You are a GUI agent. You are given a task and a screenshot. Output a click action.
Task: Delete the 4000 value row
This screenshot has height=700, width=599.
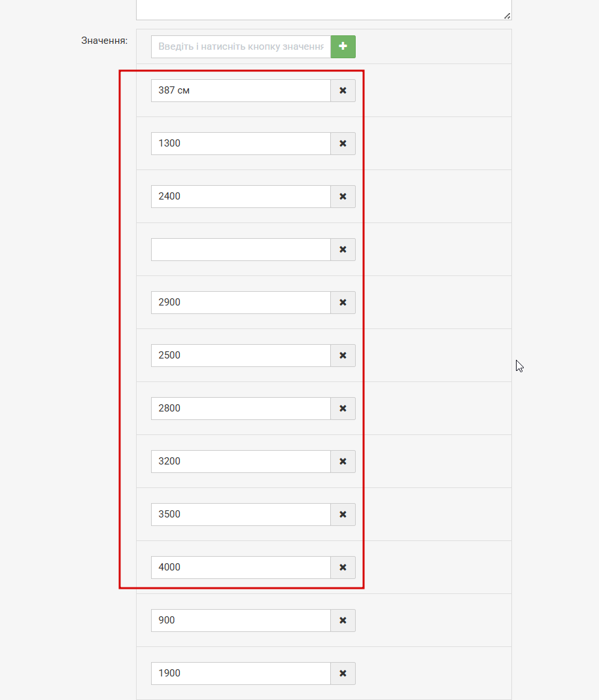(343, 567)
